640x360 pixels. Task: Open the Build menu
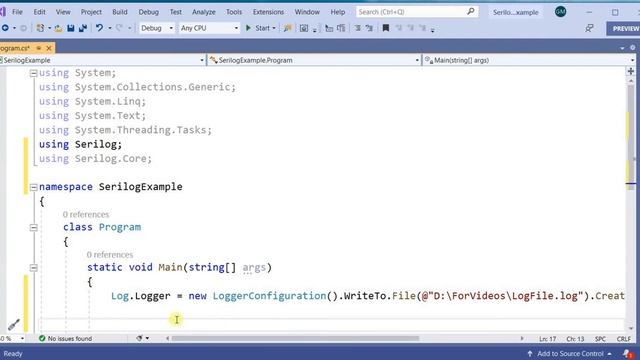pos(120,12)
